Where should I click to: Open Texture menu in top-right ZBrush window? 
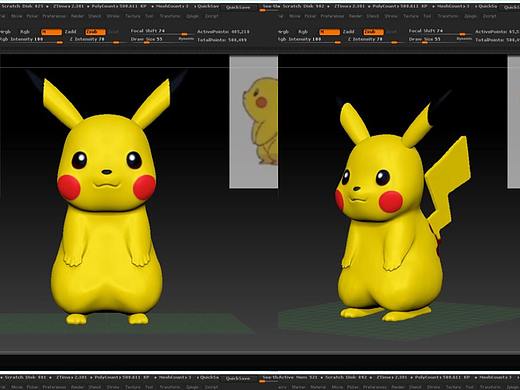[411, 16]
